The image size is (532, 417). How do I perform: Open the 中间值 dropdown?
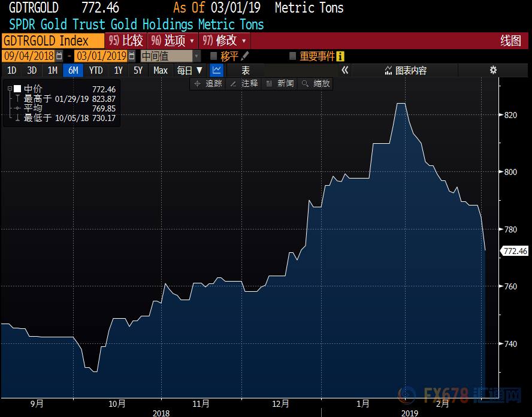[x=170, y=56]
